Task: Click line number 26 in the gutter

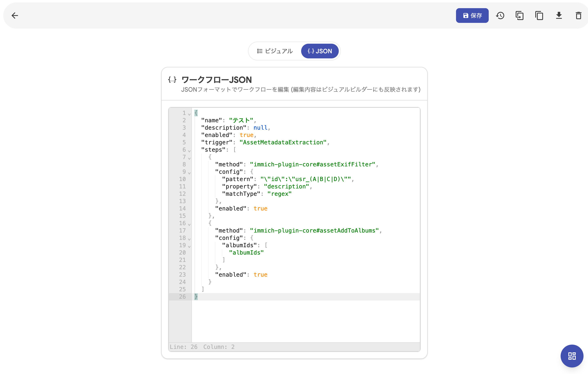Action: click(x=182, y=297)
